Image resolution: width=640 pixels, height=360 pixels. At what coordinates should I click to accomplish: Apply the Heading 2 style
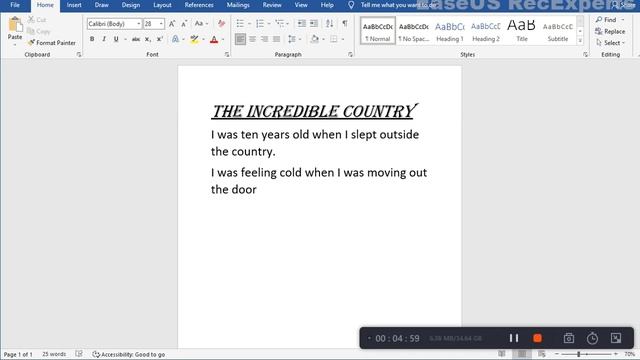[485, 31]
